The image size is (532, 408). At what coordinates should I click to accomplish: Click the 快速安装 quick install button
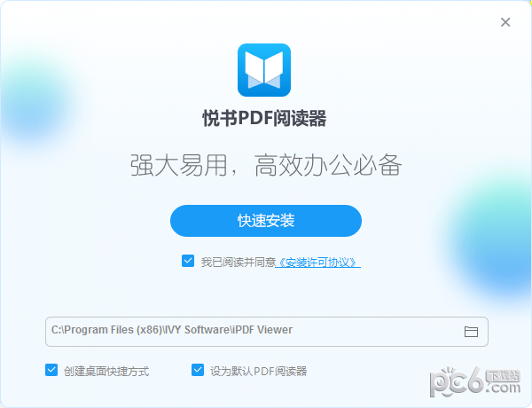point(266,221)
